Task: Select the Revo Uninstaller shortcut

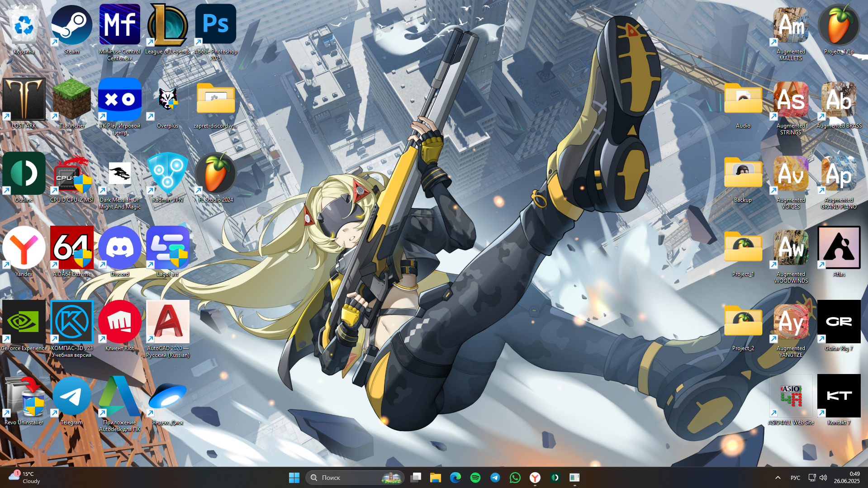Action: pos(24,400)
